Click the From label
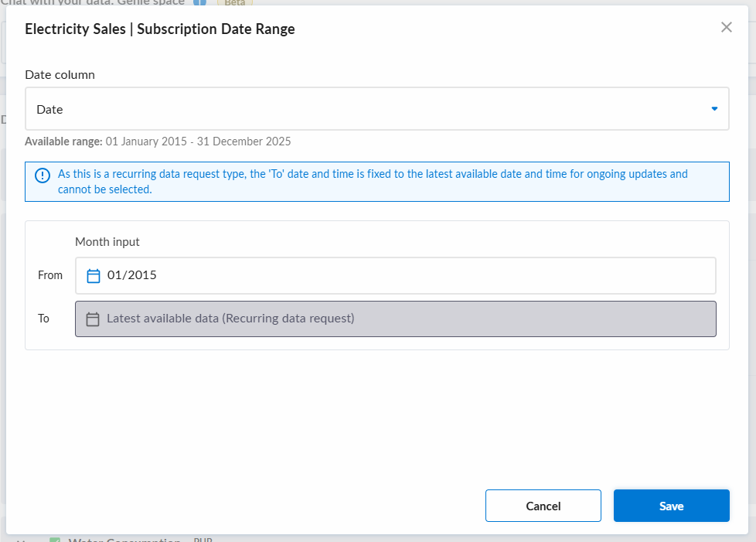This screenshot has height=542, width=756. [50, 275]
